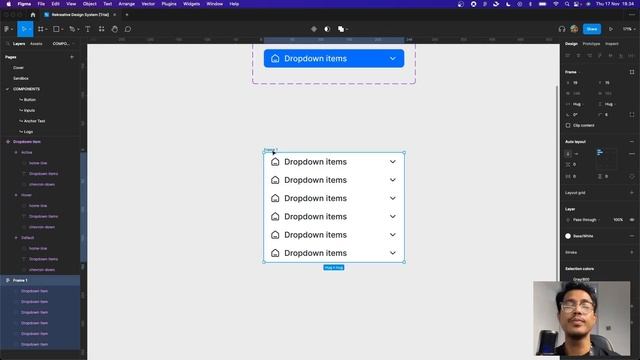Screen dimensions: 640x360
Task: Click the independent corners icon
Action: pyautogui.click(x=632, y=115)
